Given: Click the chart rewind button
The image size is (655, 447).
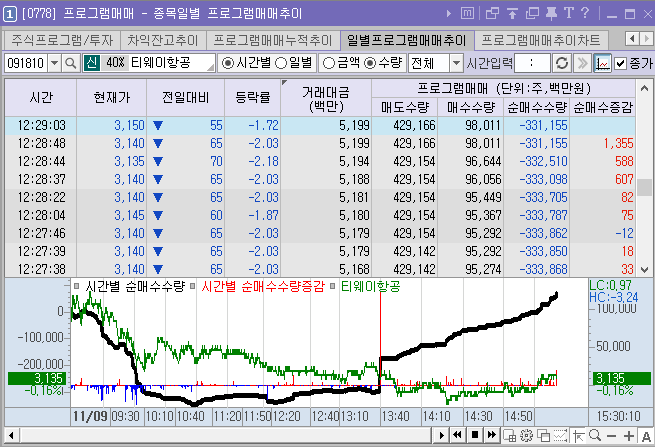Looking at the screenshot, I should (457, 435).
